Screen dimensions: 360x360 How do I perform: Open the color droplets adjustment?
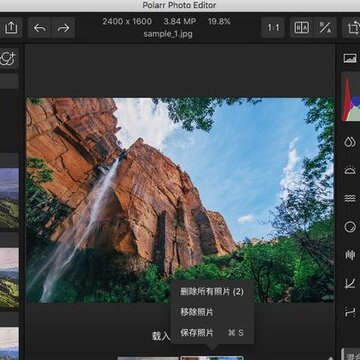coord(350,142)
